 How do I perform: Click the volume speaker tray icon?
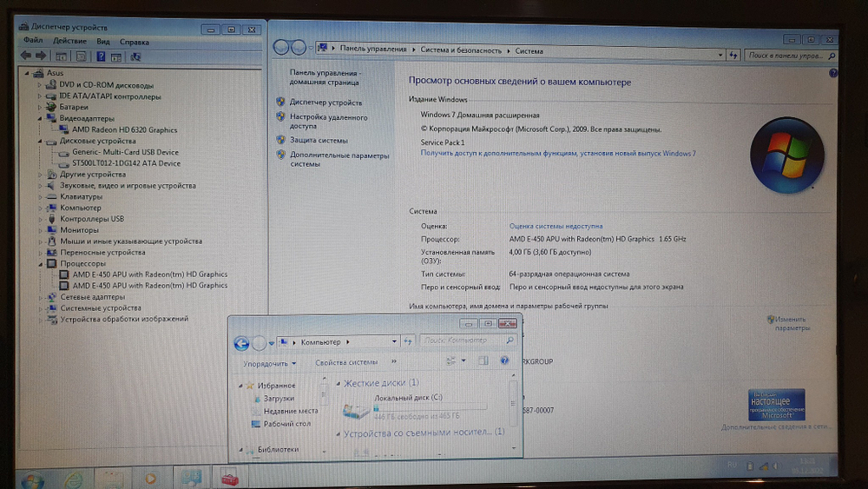(x=775, y=466)
